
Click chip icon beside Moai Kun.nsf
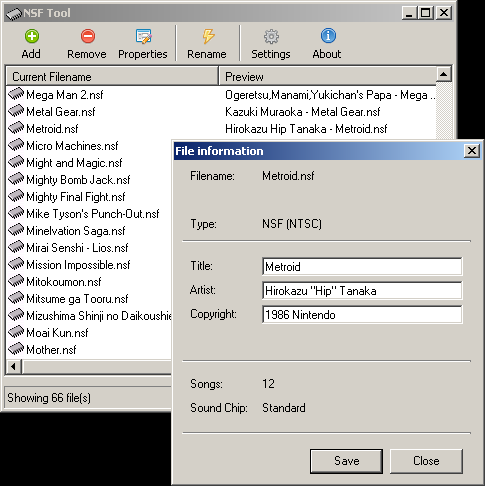pos(16,332)
